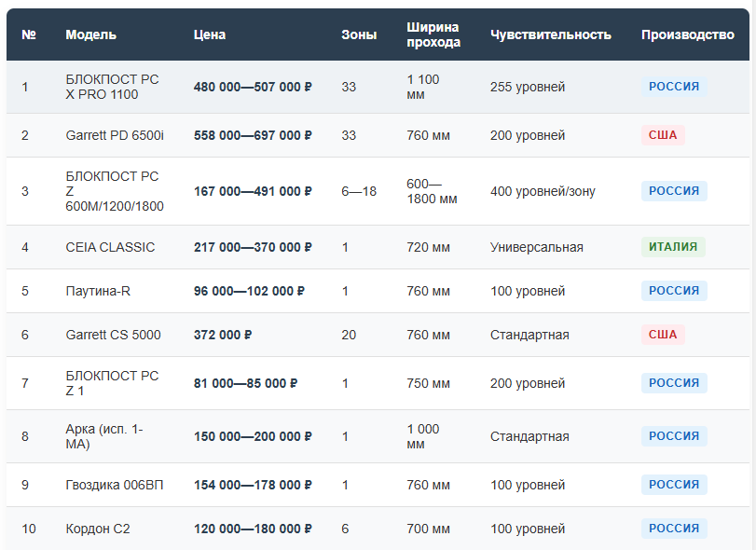The image size is (756, 550).
Task: Select the Garrett CS 5000 model name
Action: (113, 335)
